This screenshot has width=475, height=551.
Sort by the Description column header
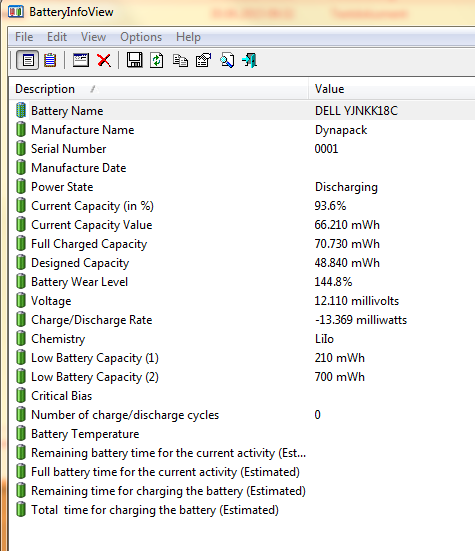coord(159,89)
